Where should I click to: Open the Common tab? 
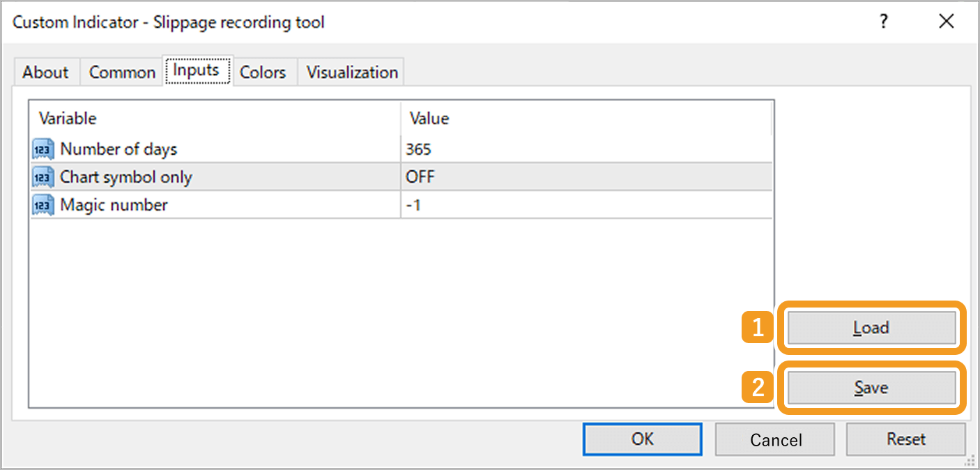[x=122, y=73]
